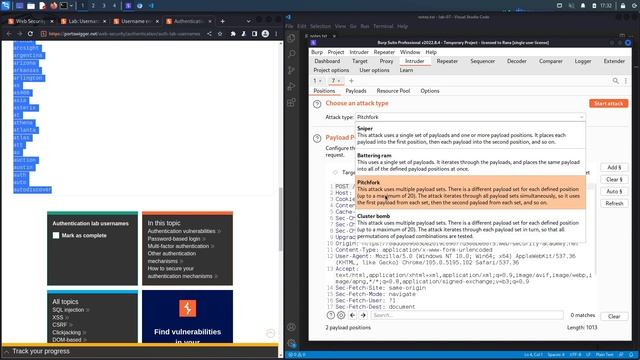
Task: Click the portswigger.net address bar
Action: click(x=124, y=34)
